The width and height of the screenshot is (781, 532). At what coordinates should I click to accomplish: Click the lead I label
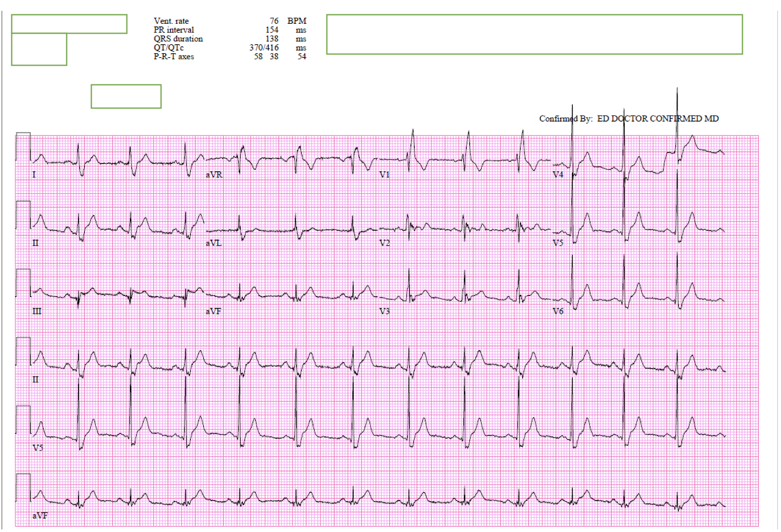34,175
